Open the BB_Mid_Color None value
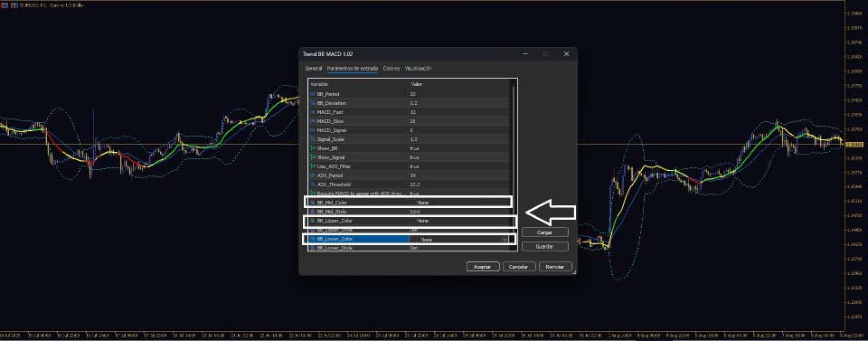Screen dimensions: 868x341 [x=422, y=203]
